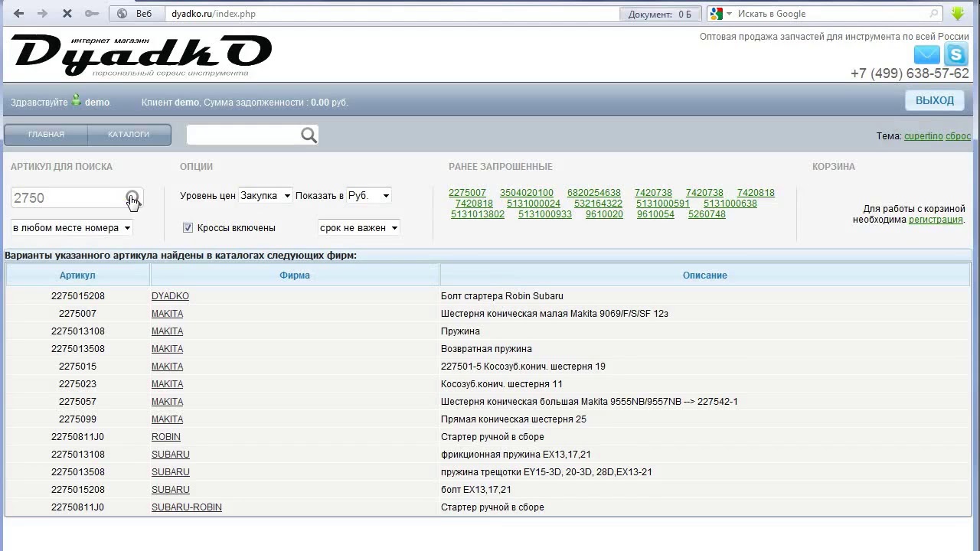
Task: Click the demo username link
Action: pyautogui.click(x=97, y=103)
